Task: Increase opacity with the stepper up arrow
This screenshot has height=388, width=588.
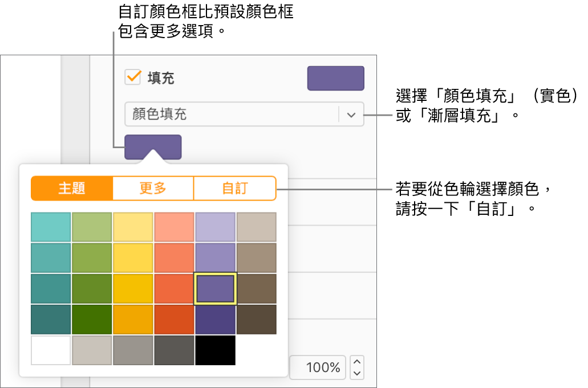Action: (x=357, y=362)
